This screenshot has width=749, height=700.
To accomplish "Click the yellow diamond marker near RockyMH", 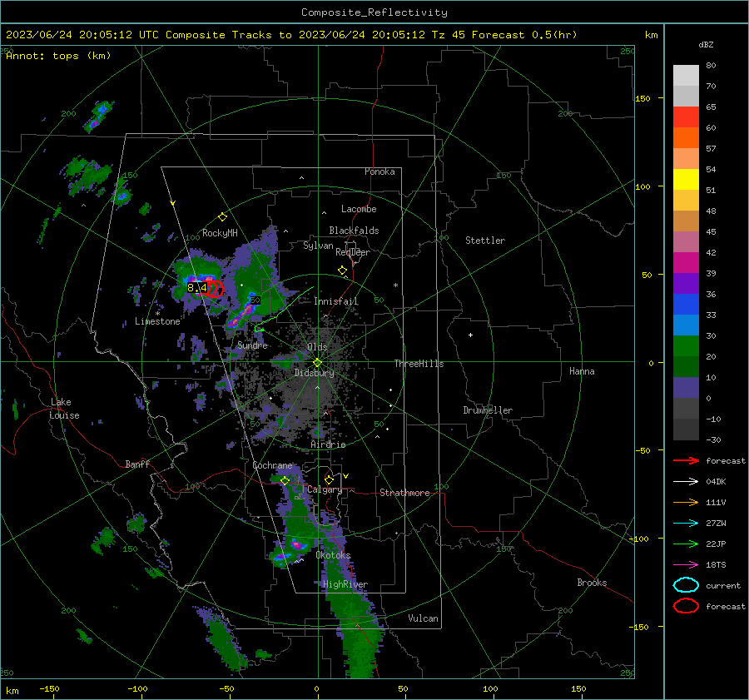I will coord(222,217).
